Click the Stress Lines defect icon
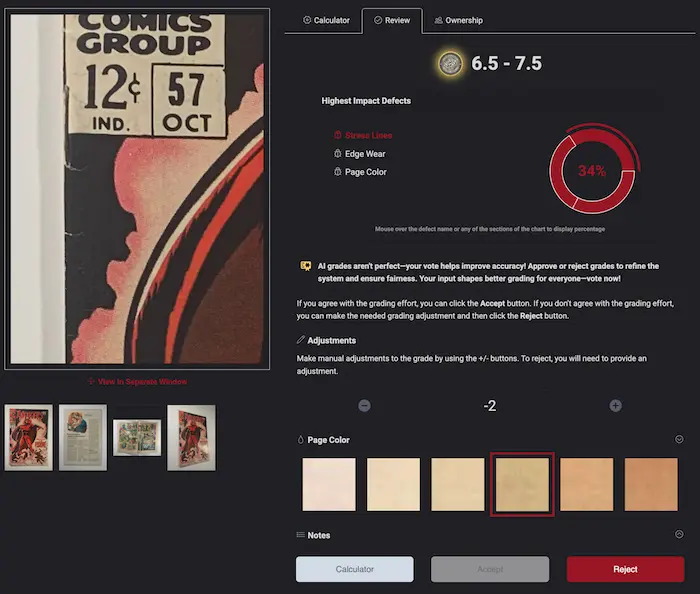Screen dimensions: 700x594 coord(337,135)
